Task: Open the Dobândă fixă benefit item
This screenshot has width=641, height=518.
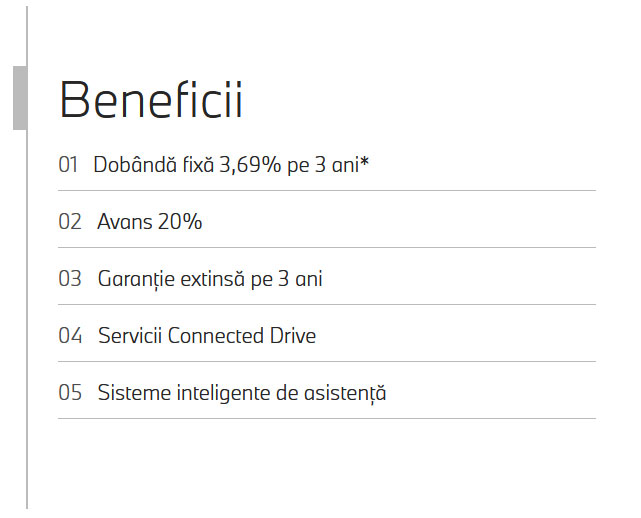Action: pos(231,165)
